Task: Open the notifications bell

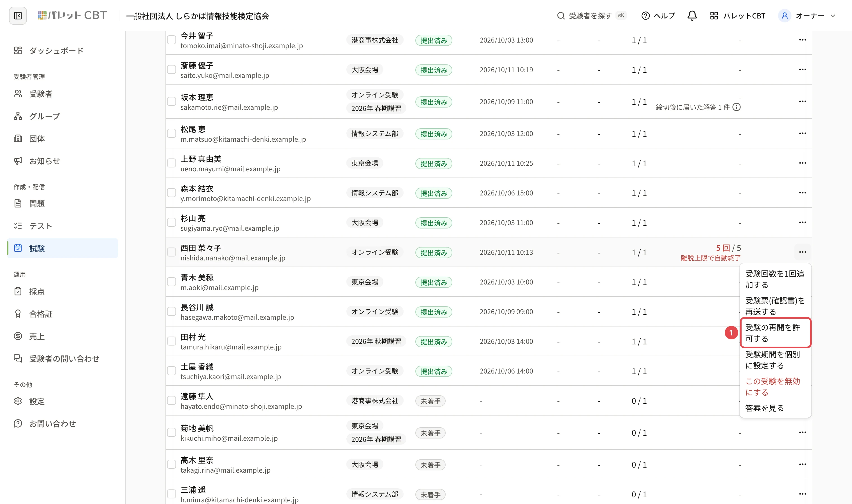Action: (x=692, y=16)
